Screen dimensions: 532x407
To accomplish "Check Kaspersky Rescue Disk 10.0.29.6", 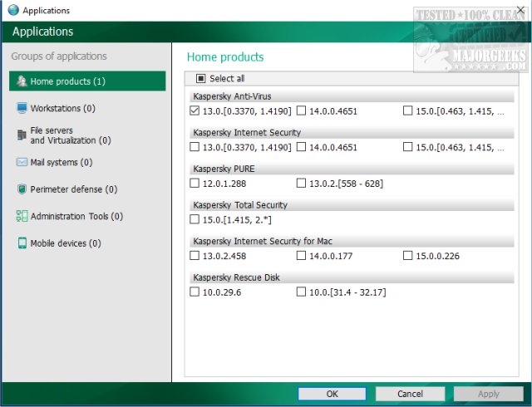I will (x=195, y=292).
